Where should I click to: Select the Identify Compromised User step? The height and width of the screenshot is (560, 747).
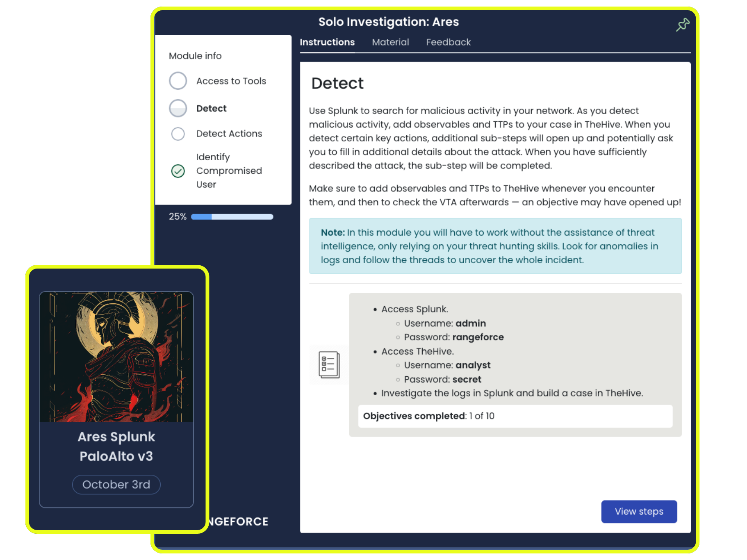tap(229, 171)
